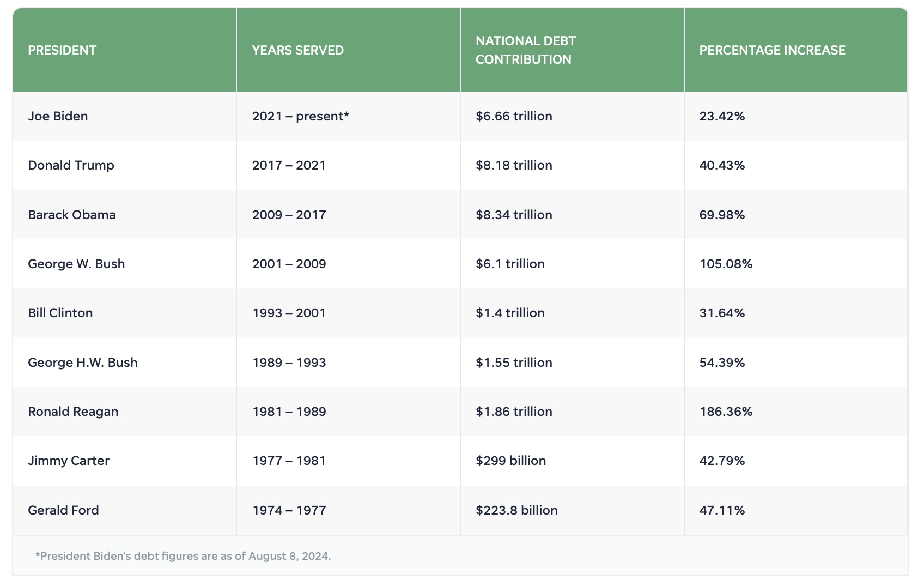Select the Joe Biden name cell
This screenshot has width=924, height=580.
[x=58, y=116]
